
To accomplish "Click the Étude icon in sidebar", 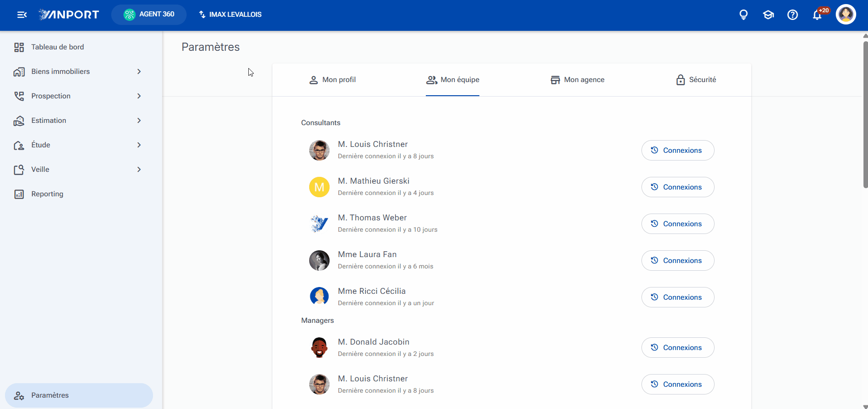I will pos(19,145).
